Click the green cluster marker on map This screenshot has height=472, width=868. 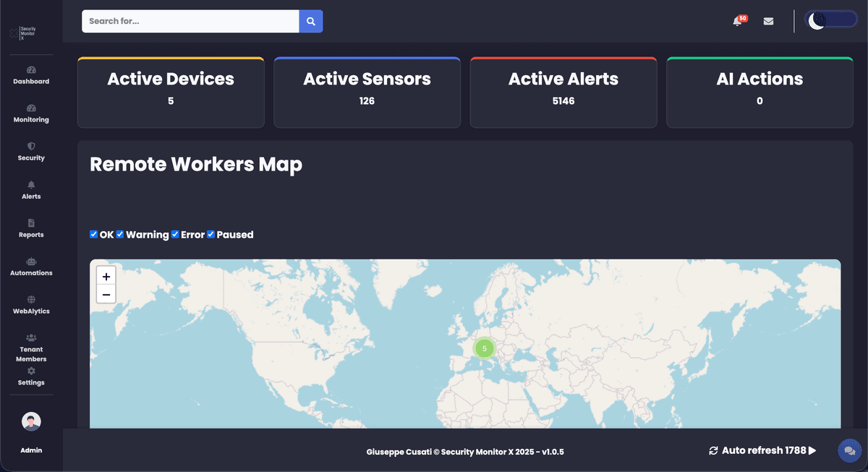[484, 348]
